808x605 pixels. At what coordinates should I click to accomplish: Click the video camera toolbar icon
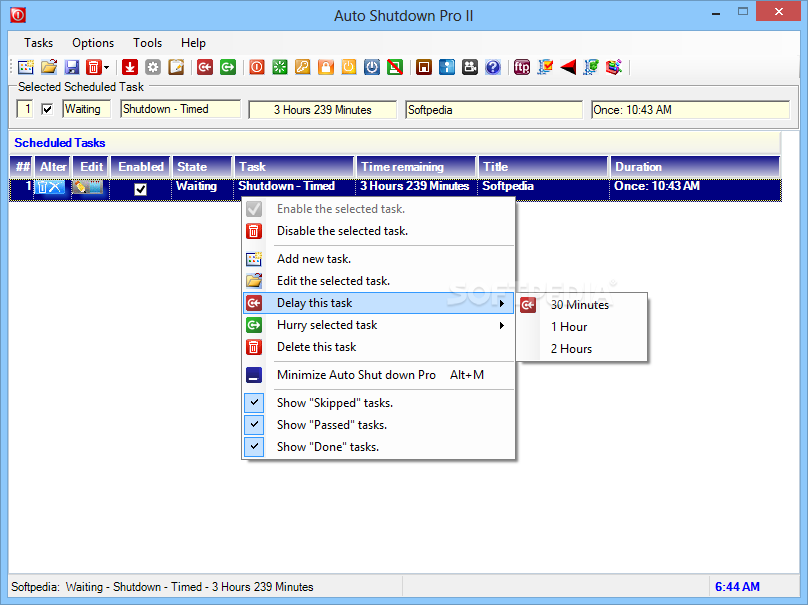coord(469,68)
